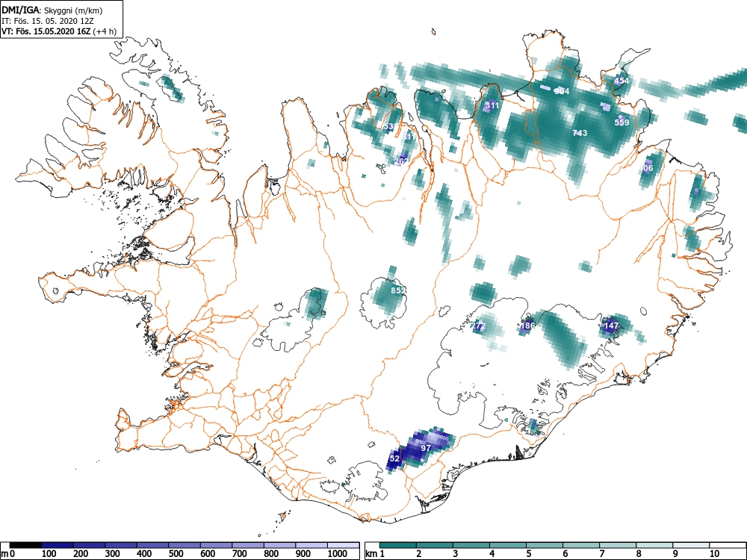Click the 186 visibility label
Viewport: 747px width, 560px height.
tap(527, 326)
